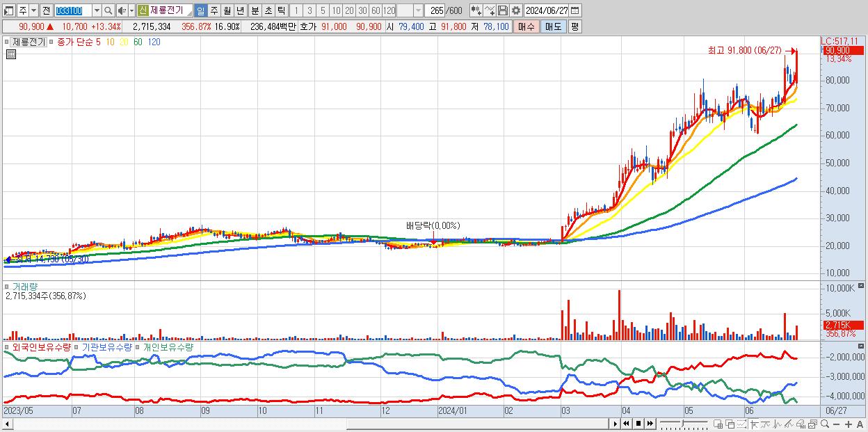
Task: Click the 매수 buy button
Action: (x=527, y=26)
